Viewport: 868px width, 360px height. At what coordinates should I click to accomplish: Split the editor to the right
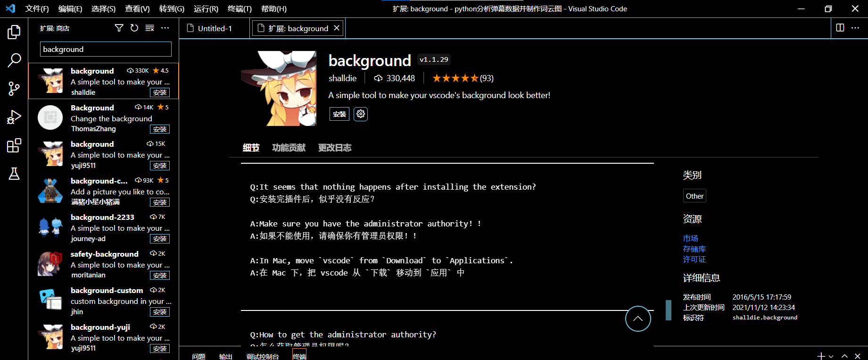click(x=840, y=28)
